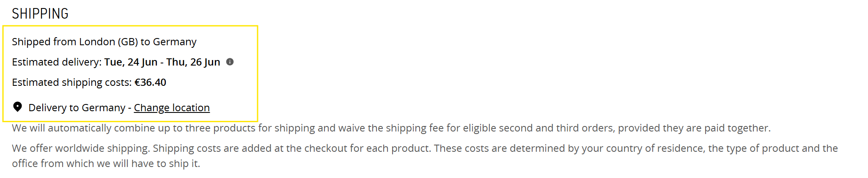Click the 'type of product' phrase
The height and width of the screenshot is (178, 868).
(762, 148)
